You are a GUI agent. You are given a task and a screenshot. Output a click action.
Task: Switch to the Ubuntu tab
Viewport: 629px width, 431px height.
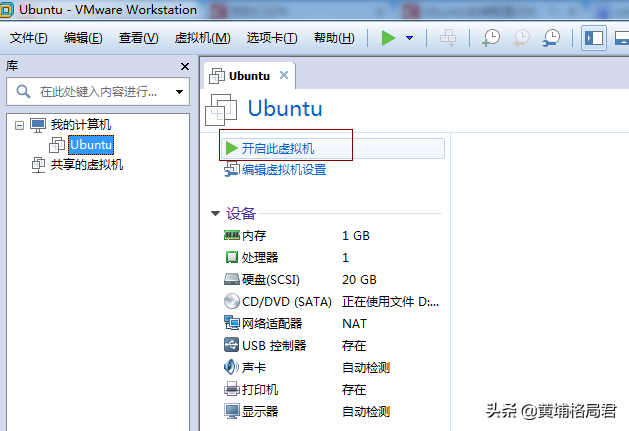[249, 76]
